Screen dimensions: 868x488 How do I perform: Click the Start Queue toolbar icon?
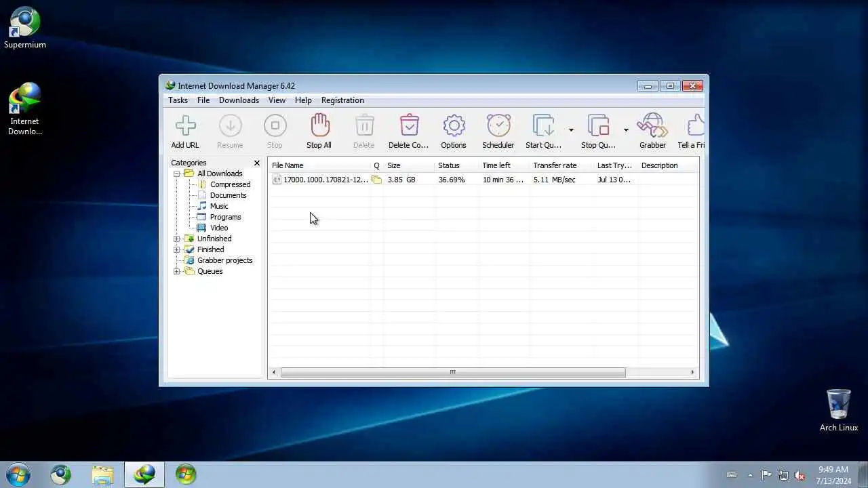pyautogui.click(x=544, y=125)
